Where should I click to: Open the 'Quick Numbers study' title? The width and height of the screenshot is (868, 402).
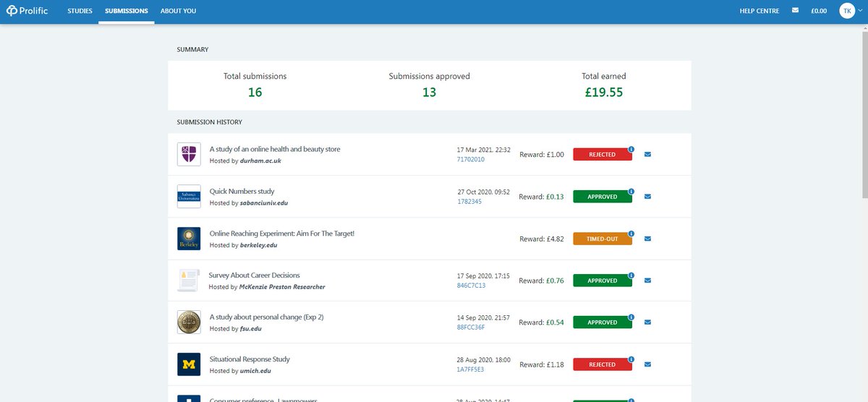click(242, 191)
